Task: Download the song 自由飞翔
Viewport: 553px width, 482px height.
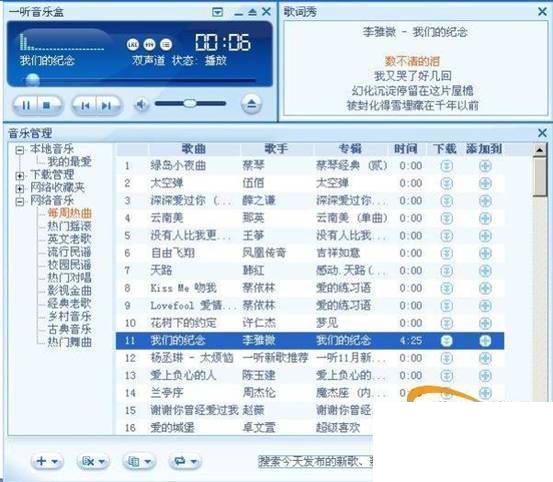Action: point(446,253)
